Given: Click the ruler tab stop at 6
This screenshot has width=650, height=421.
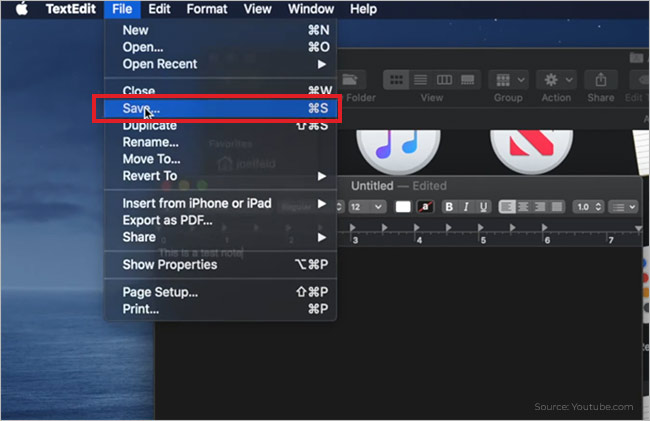Looking at the screenshot, I should click(x=544, y=227).
